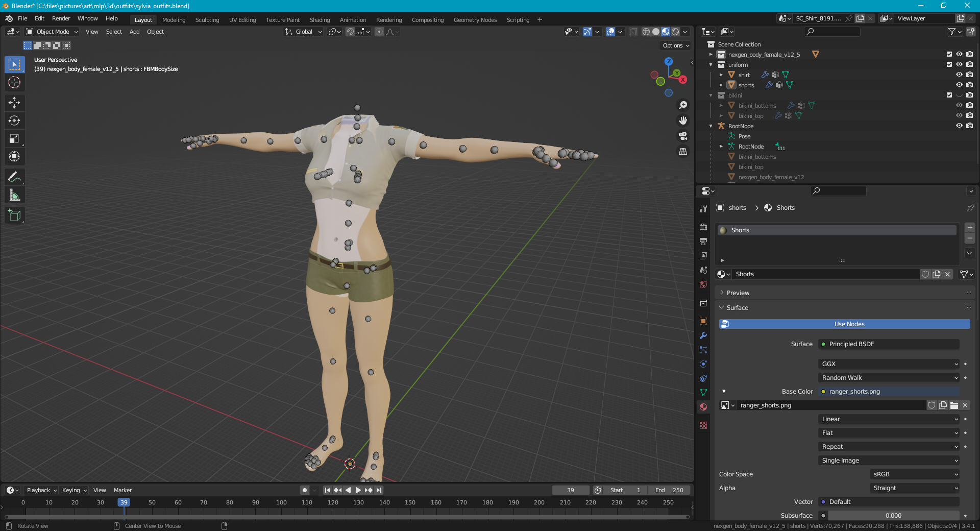Open the Scene properties tab
This screenshot has height=531, width=980.
[703, 270]
